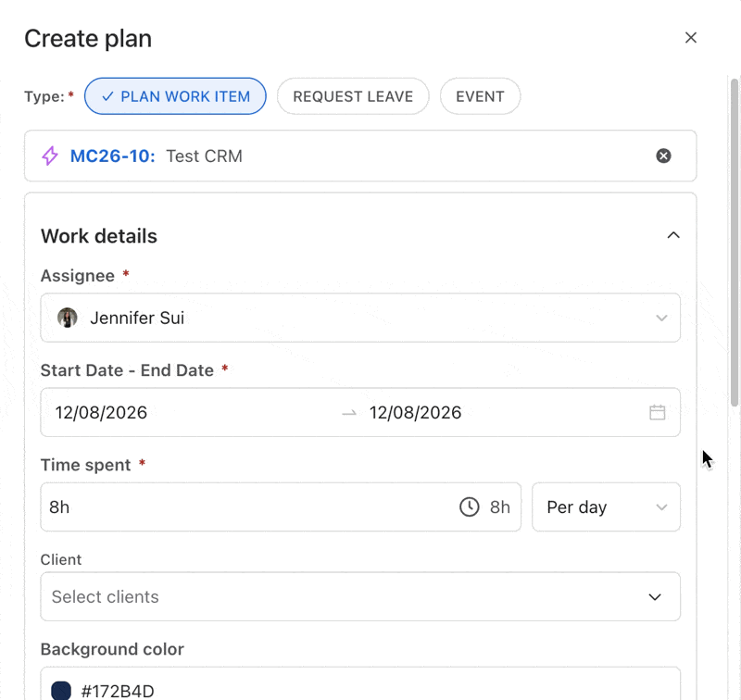Click the Time spent 8h input
This screenshot has height=700, width=741.
(x=281, y=506)
